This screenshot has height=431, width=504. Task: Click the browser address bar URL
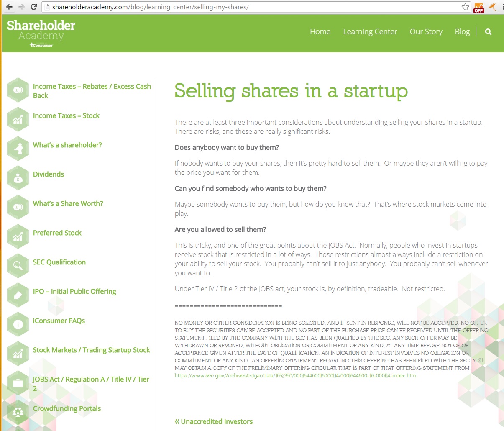tap(151, 7)
